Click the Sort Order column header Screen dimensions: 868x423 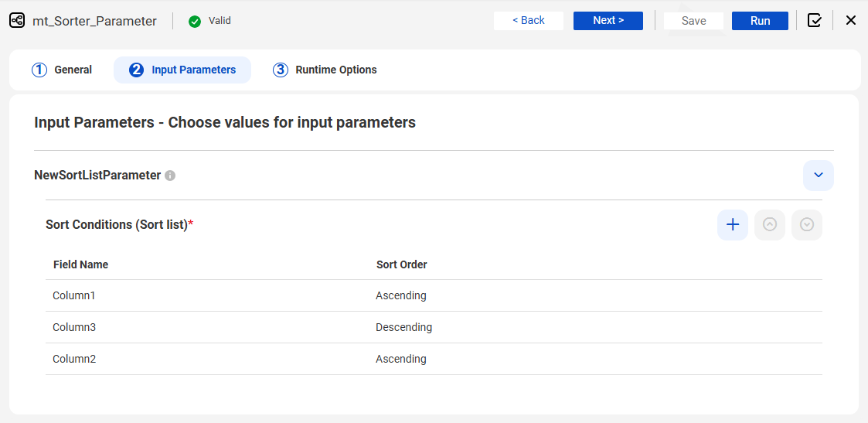coord(401,264)
